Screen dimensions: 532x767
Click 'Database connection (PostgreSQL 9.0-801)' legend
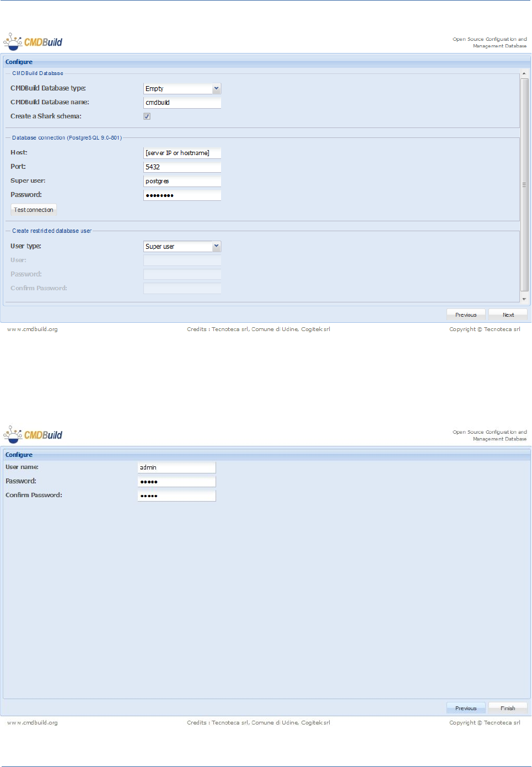[67, 138]
